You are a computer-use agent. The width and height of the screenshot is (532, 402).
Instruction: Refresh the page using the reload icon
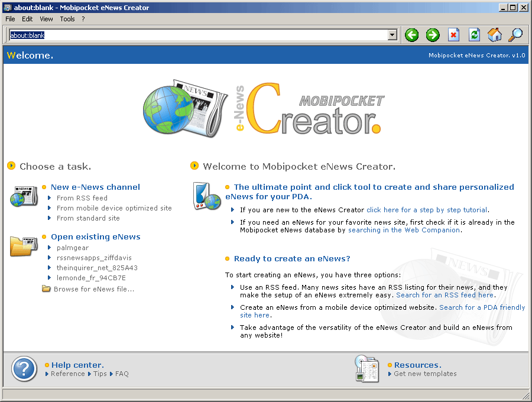(474, 35)
